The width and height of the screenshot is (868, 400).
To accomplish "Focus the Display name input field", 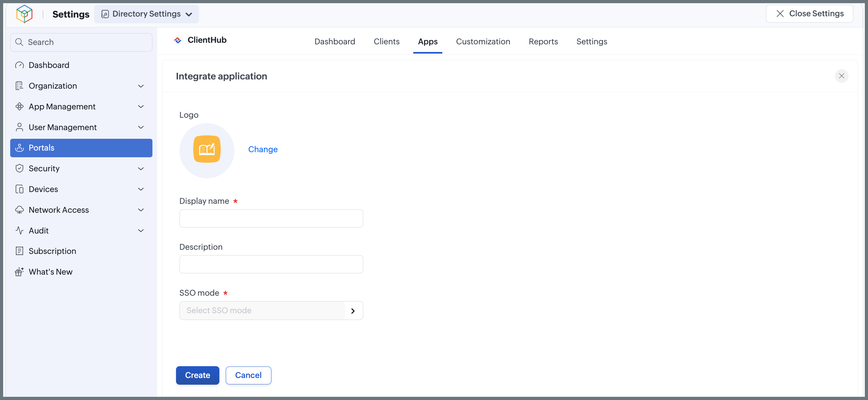I will pyautogui.click(x=271, y=219).
